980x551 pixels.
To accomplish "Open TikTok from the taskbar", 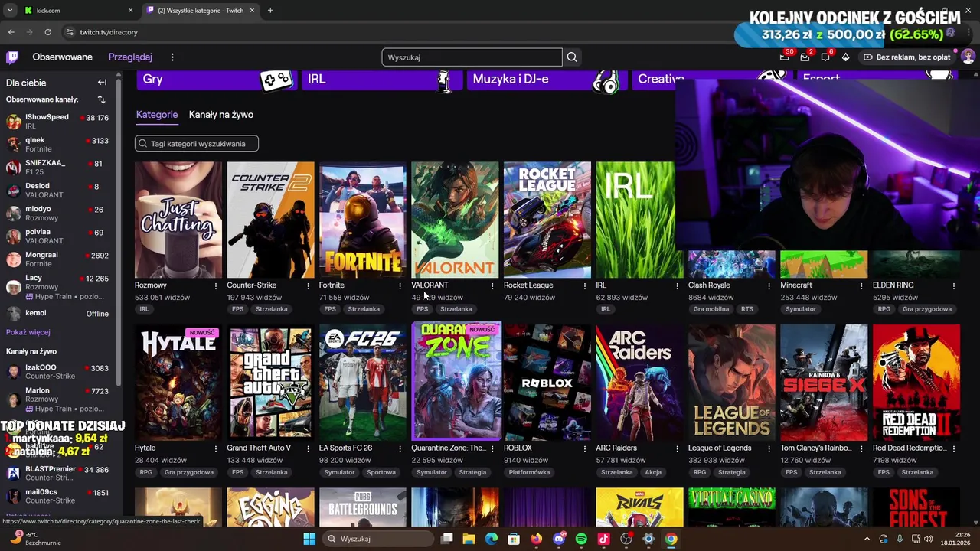I will [603, 539].
